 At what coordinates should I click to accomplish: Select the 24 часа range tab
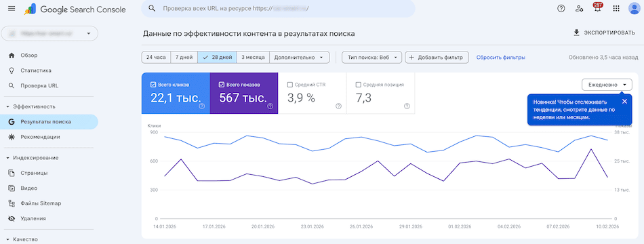click(x=156, y=58)
